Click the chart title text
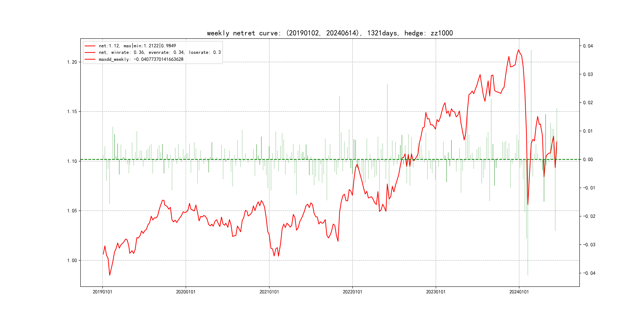This screenshot has height=322, width=644. [x=330, y=33]
